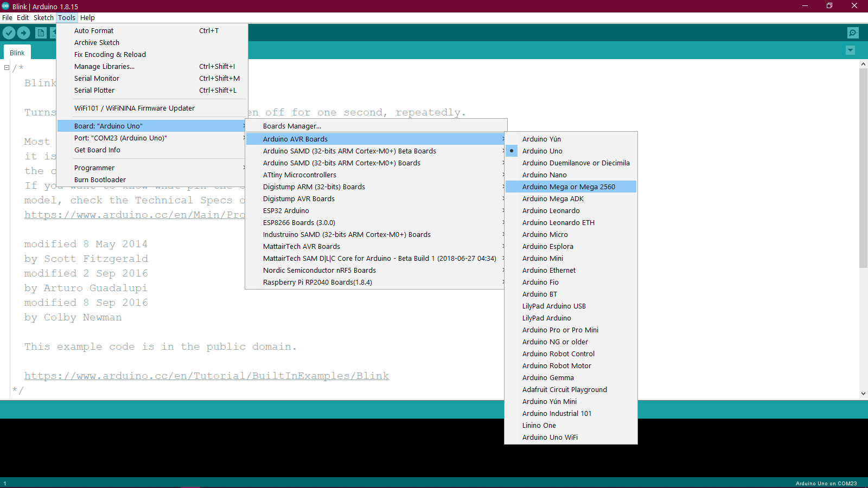Open the Serial Monitor magnifier icon
This screenshot has width=868, height=488.
[x=853, y=33]
